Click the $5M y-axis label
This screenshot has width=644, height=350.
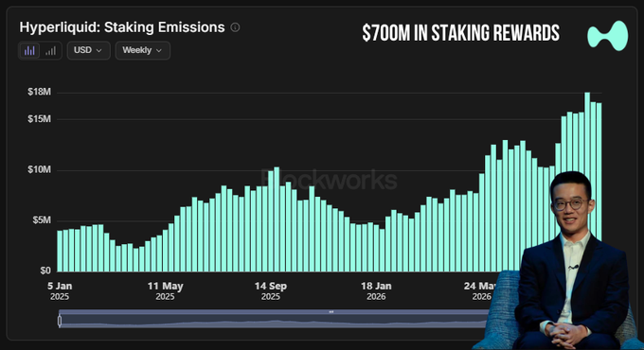[x=42, y=220]
